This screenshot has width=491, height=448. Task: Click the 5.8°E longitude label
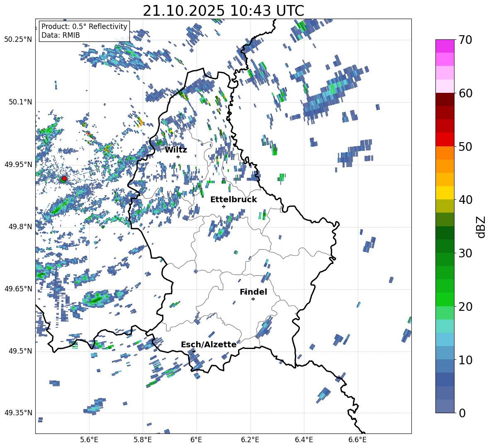143,440
